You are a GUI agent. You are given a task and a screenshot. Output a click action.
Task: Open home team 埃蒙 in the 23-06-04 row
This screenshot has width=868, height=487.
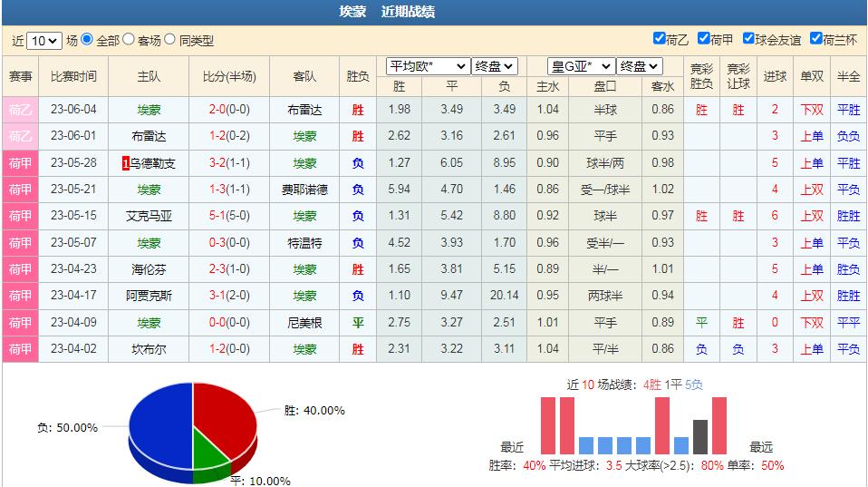point(149,110)
